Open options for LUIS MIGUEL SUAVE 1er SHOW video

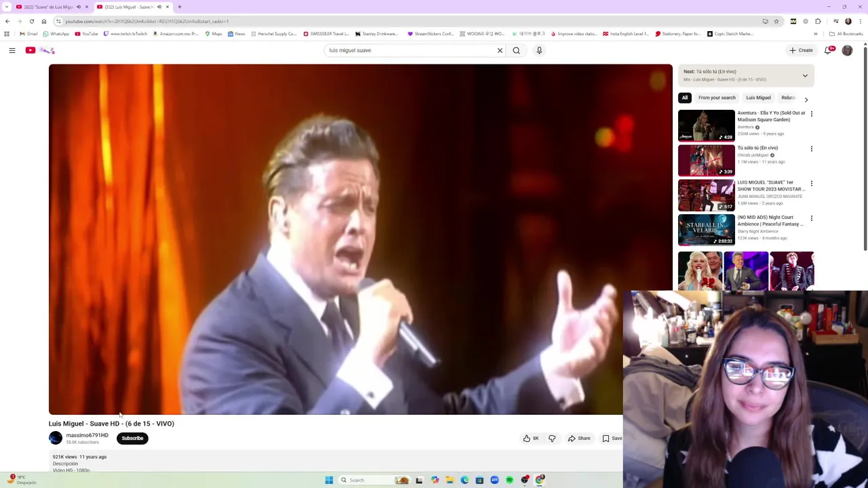(812, 184)
